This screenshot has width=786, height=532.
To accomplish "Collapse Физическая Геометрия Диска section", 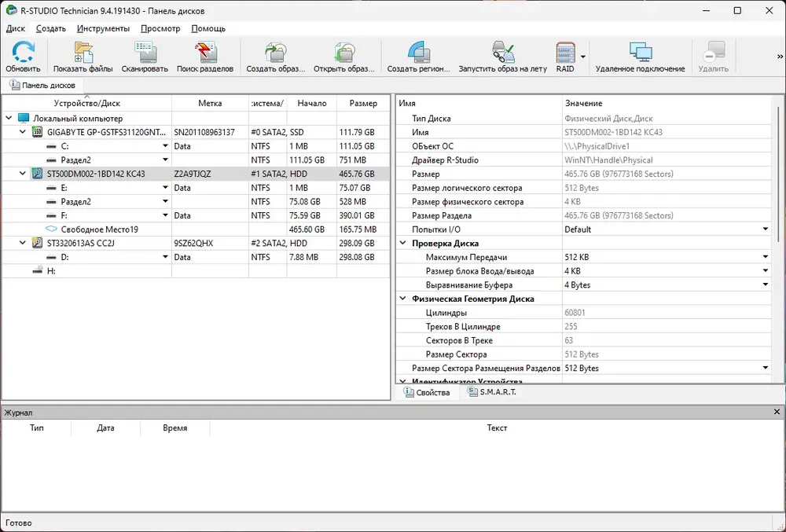I will pyautogui.click(x=402, y=299).
